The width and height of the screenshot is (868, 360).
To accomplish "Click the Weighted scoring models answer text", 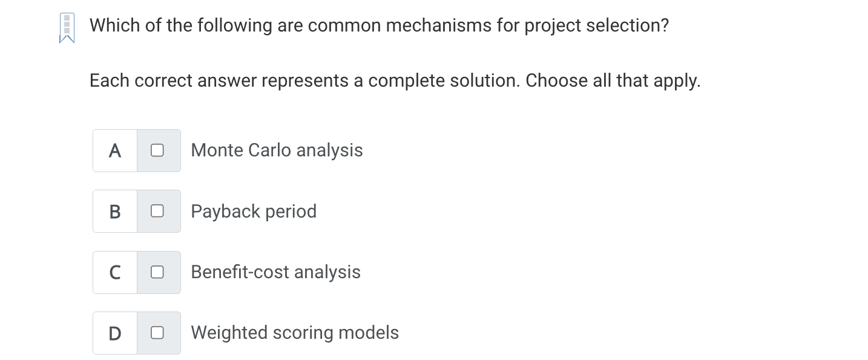I will click(295, 333).
